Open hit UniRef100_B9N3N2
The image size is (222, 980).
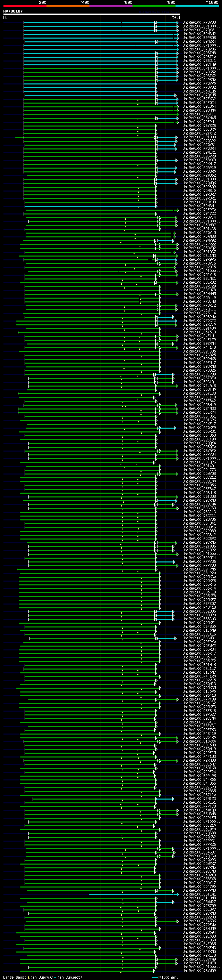pyautogui.click(x=199, y=34)
